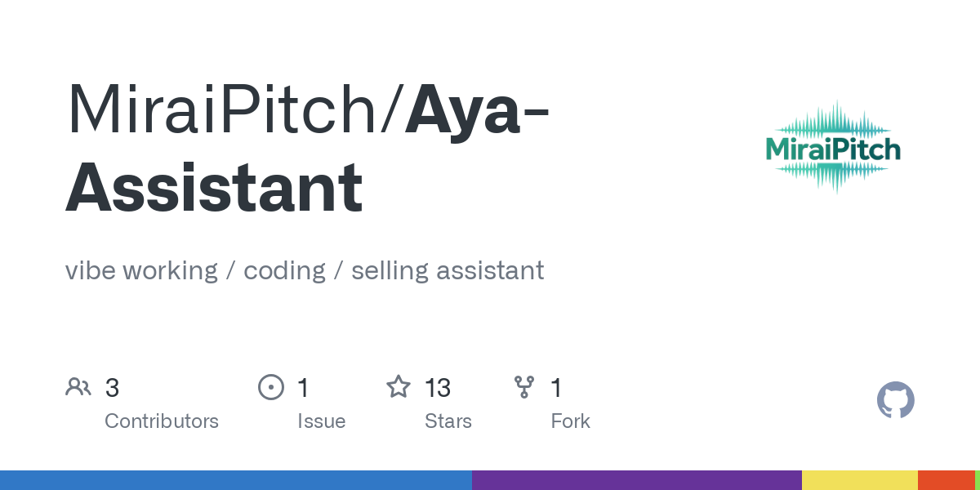
Task: Click the GitHub Octocat logo icon
Action: (896, 400)
